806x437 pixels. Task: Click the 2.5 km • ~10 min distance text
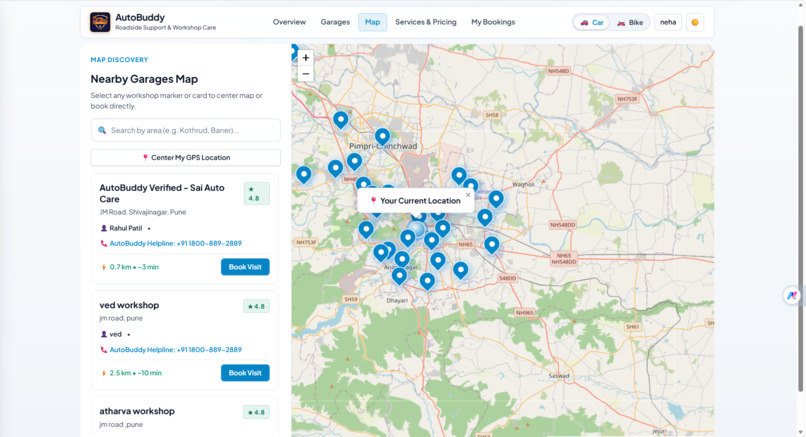135,373
